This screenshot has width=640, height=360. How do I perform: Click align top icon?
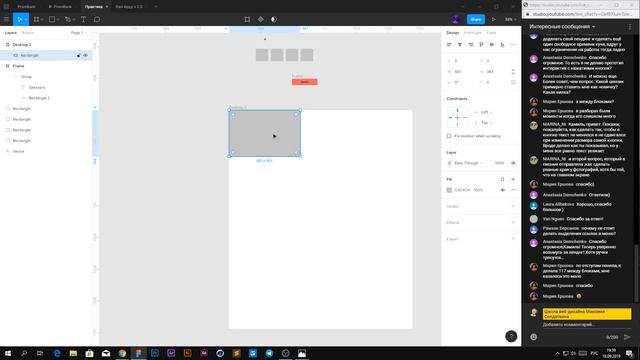(481, 44)
